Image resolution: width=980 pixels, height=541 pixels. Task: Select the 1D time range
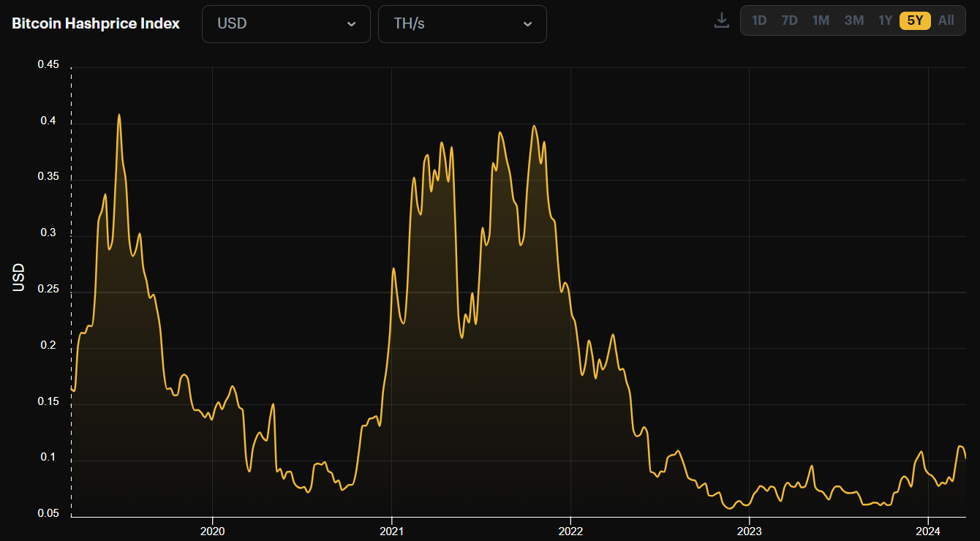click(759, 20)
